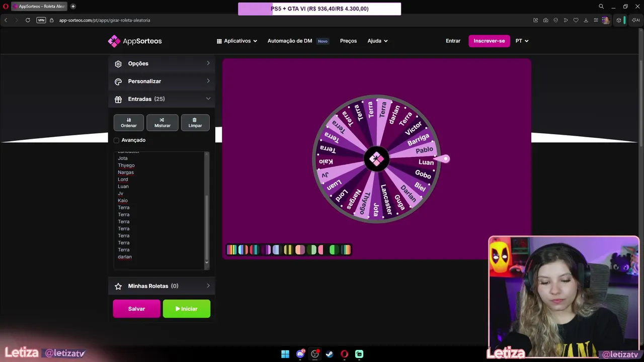Image resolution: width=644 pixels, height=362 pixels.
Task: Toggle the VPN badge in address bar
Action: [x=41, y=20]
